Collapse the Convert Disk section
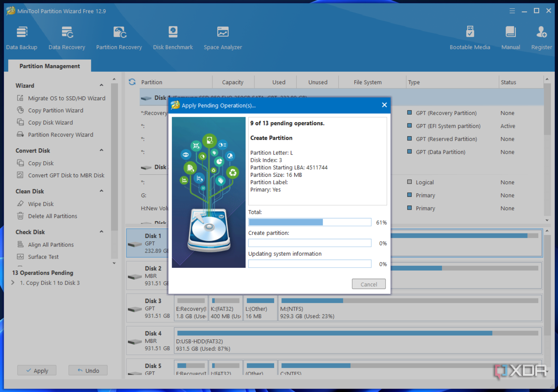558x392 pixels. 101,150
